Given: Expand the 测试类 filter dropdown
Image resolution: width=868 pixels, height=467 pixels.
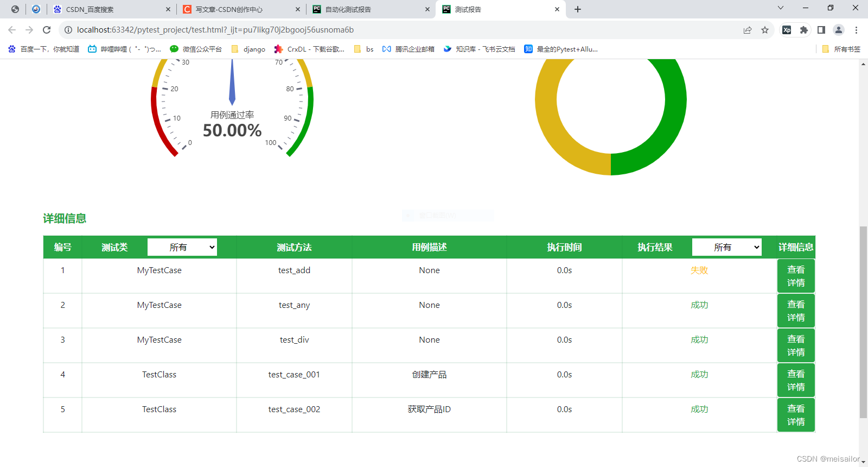Looking at the screenshot, I should click(x=182, y=247).
